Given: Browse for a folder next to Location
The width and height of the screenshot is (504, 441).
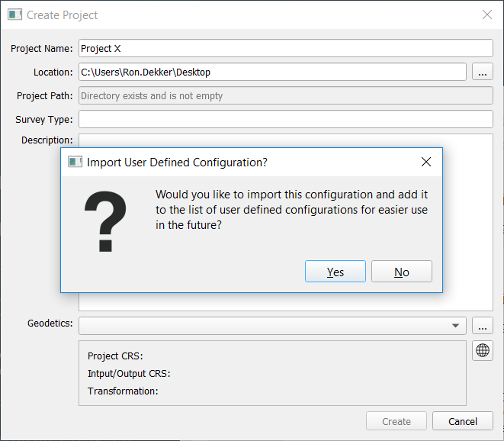Looking at the screenshot, I should coord(483,72).
